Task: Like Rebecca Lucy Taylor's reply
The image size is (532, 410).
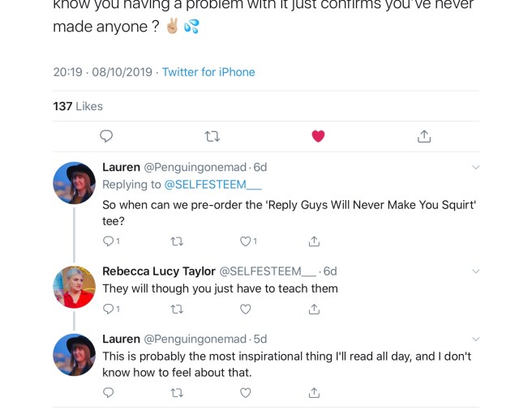Action: (246, 309)
